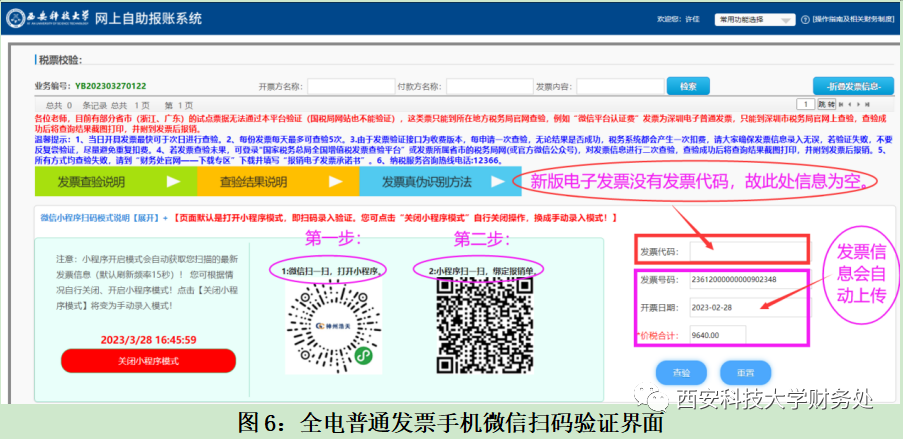
Task: Click the 跳转 page jump button
Action: tap(826, 104)
